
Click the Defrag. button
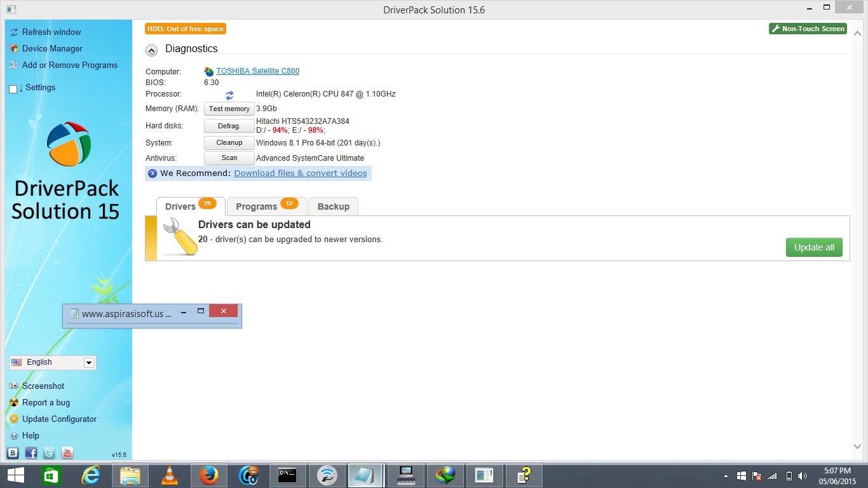[229, 126]
